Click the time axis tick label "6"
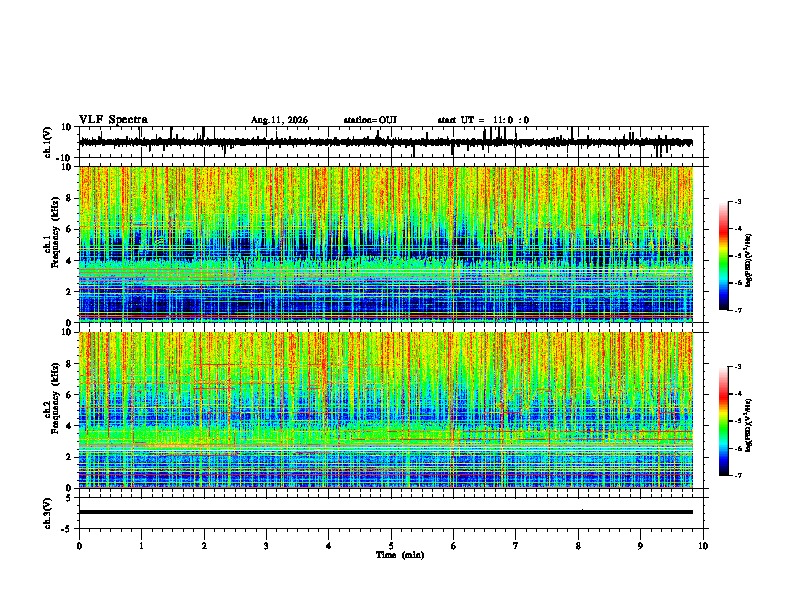 [454, 546]
